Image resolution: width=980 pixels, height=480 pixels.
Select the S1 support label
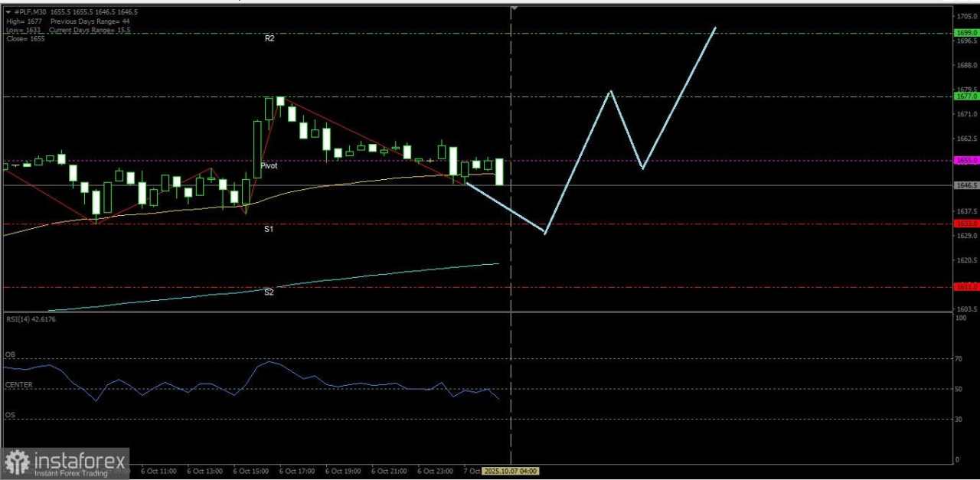[x=269, y=228]
